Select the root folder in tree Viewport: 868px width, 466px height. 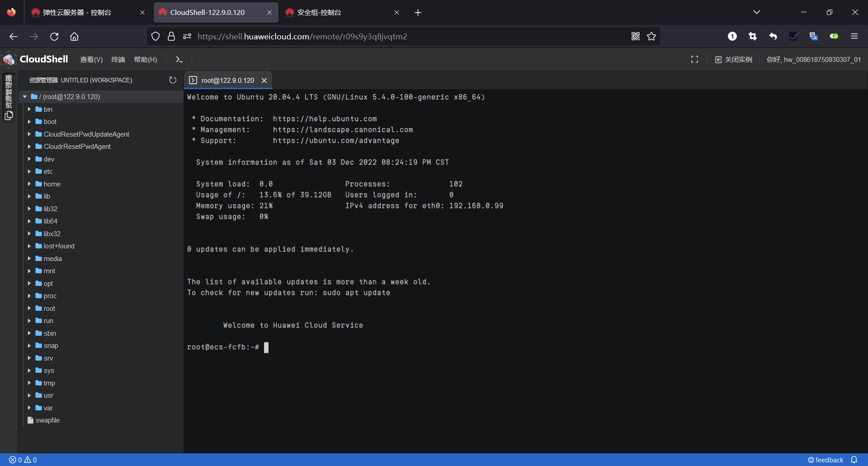[x=49, y=309]
